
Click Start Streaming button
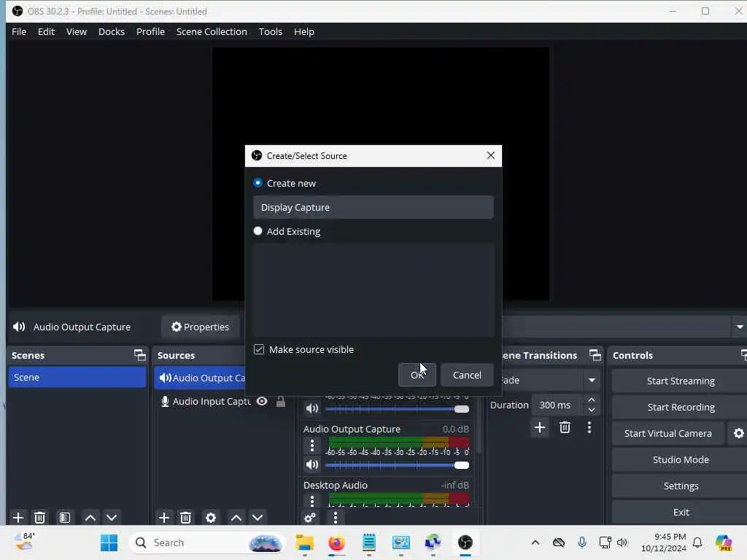tap(681, 381)
